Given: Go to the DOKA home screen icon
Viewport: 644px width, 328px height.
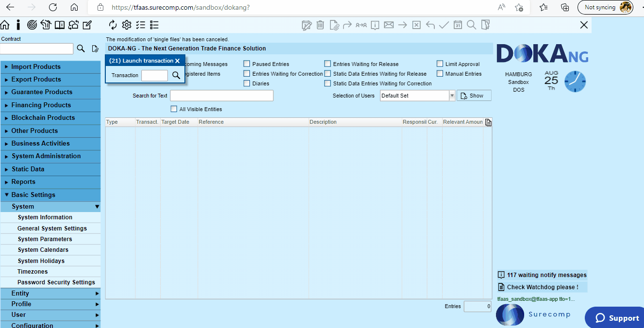Looking at the screenshot, I should [5, 25].
